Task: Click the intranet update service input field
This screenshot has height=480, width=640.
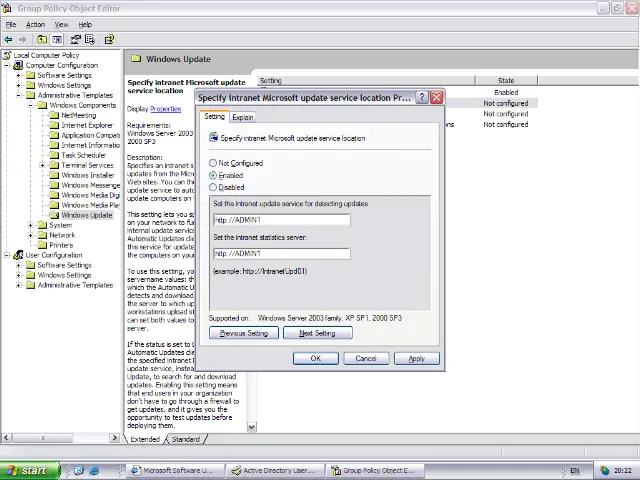Action: (282, 220)
